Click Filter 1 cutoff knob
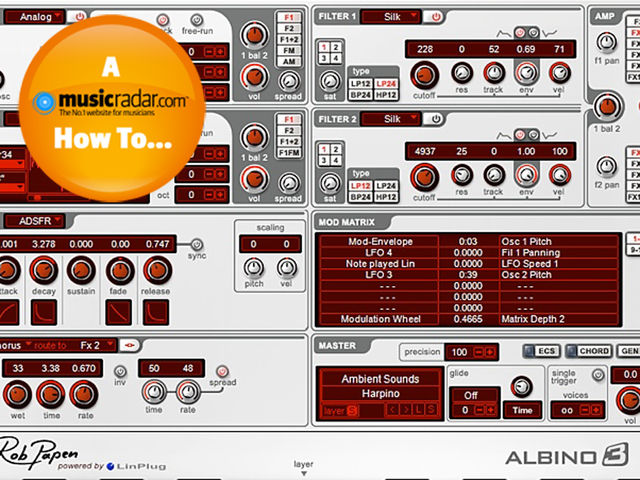The height and width of the screenshot is (480, 640). click(424, 75)
